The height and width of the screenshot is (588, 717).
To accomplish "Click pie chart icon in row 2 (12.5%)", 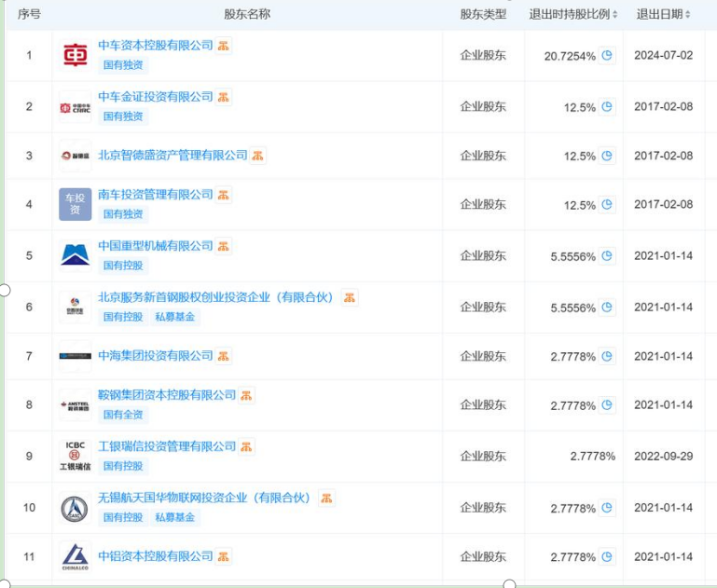I will [x=607, y=106].
